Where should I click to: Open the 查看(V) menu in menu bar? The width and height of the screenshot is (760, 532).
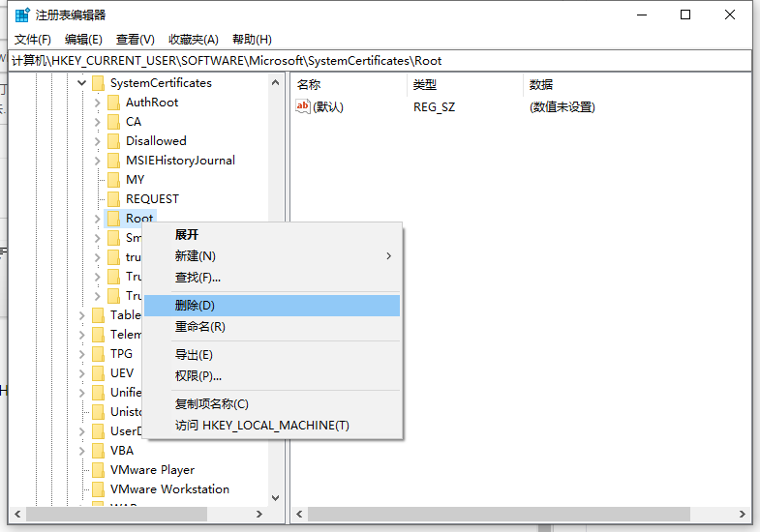point(135,40)
